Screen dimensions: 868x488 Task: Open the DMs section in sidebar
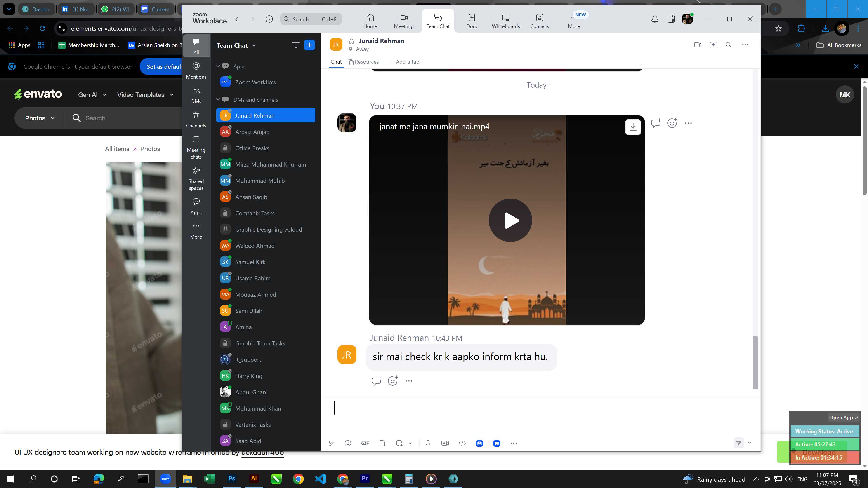click(x=196, y=95)
